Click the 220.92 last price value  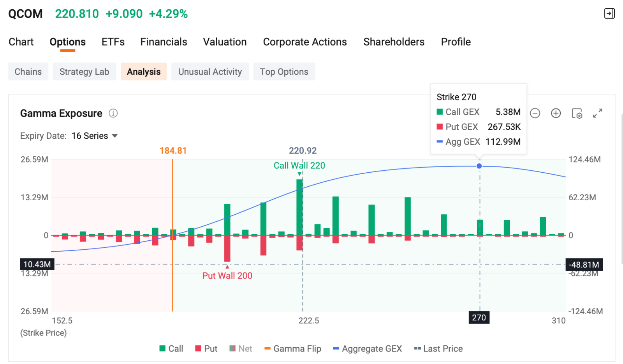click(303, 150)
